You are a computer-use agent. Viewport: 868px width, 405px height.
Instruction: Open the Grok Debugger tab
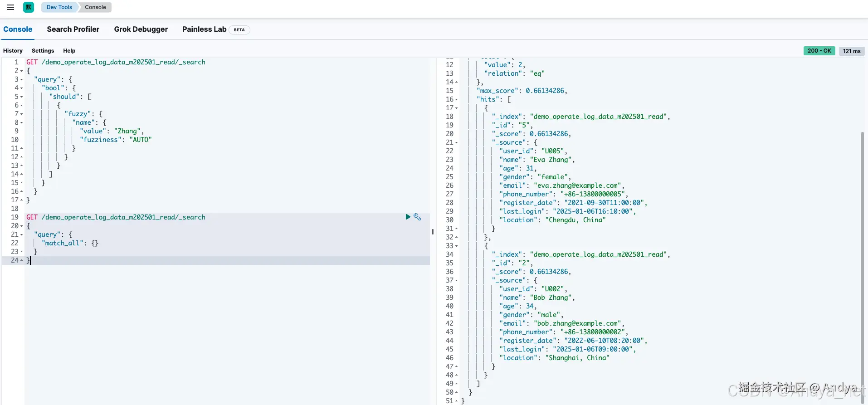tap(141, 29)
